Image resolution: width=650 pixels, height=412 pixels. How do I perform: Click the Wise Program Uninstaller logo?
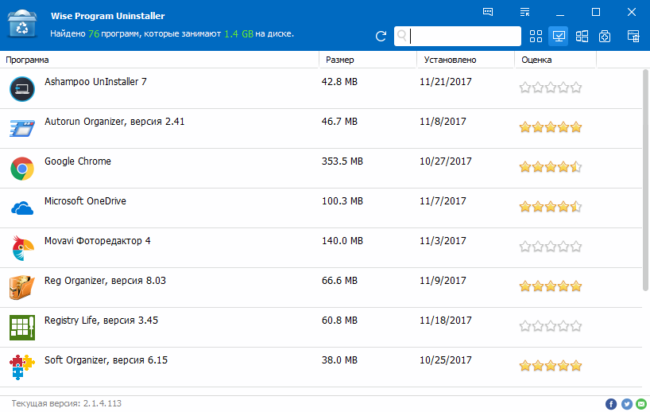[x=22, y=24]
